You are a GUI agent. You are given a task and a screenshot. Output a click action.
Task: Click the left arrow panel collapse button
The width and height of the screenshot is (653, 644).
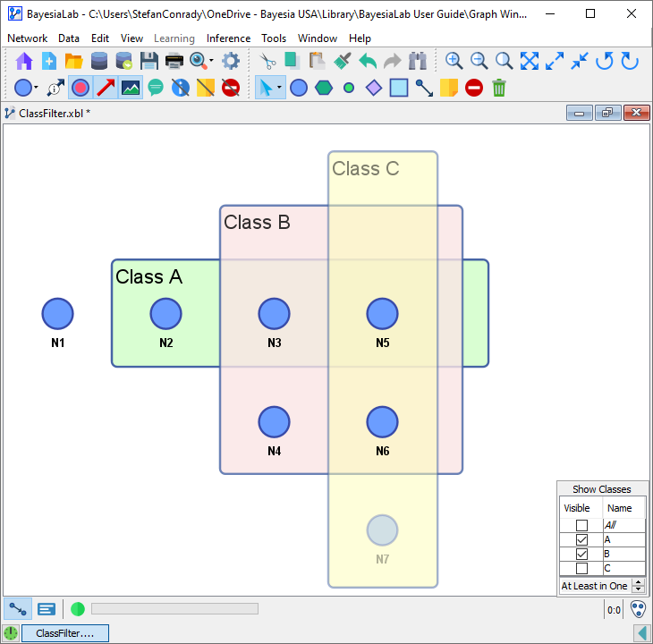tap(641, 633)
